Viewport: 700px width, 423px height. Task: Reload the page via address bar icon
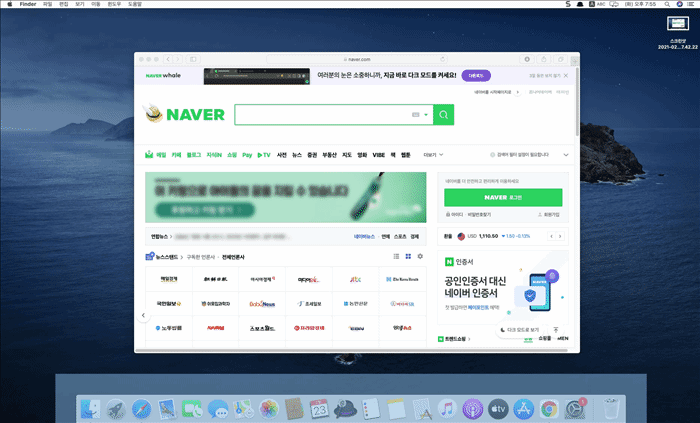click(x=442, y=59)
